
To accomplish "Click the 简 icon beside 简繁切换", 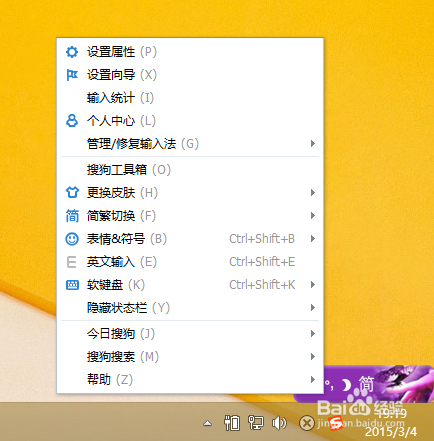I will [x=72, y=216].
